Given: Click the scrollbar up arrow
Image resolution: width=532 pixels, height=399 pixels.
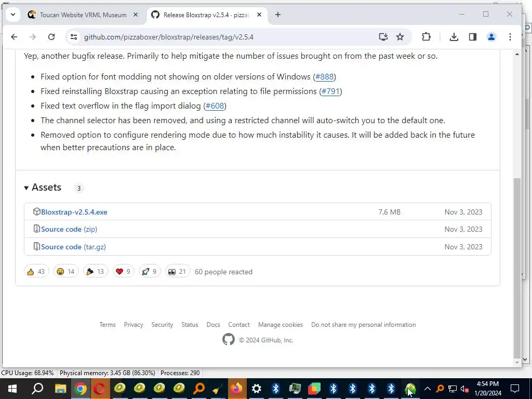Looking at the screenshot, I should [517, 54].
